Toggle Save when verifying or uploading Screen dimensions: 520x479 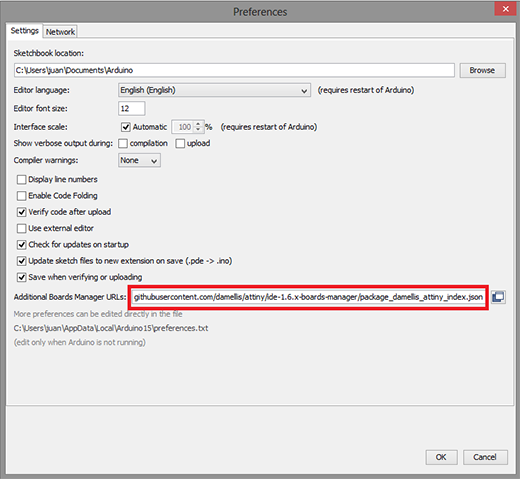tap(21, 277)
